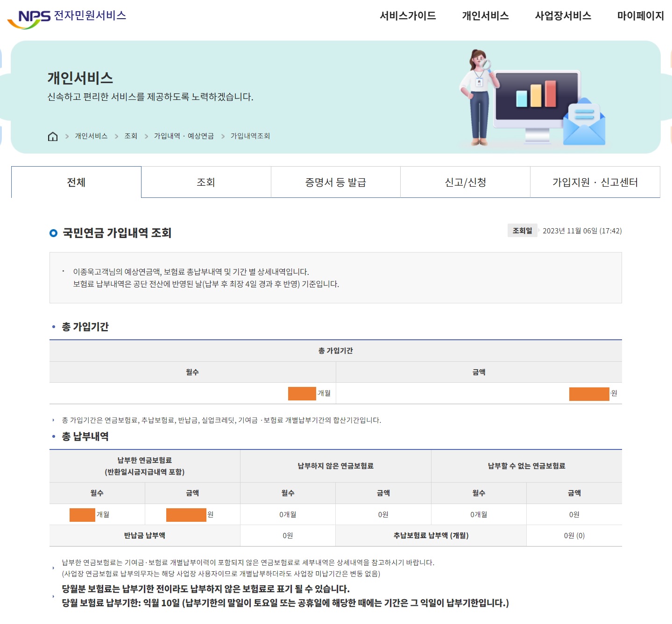This screenshot has height=624, width=672.
Task: Switch to the 전체 tab
Action: [76, 182]
